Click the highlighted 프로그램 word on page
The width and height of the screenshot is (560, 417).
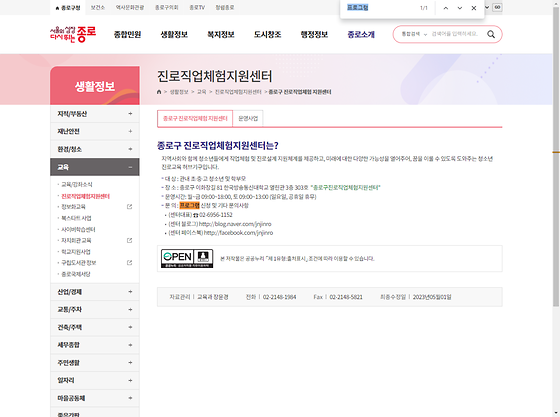pos(189,205)
